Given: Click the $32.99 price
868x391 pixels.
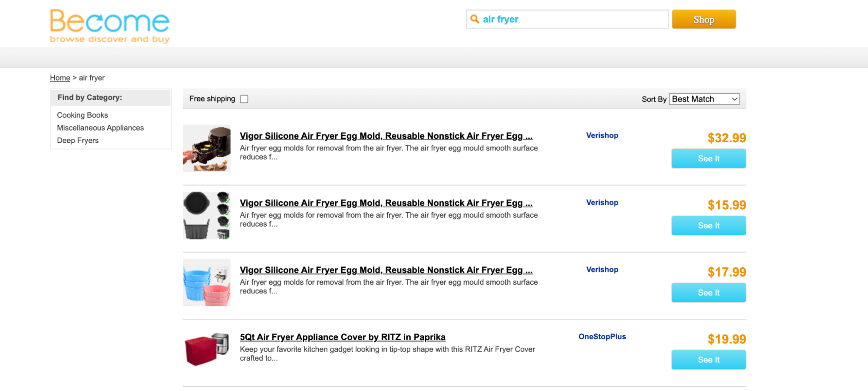Looking at the screenshot, I should pos(727,138).
